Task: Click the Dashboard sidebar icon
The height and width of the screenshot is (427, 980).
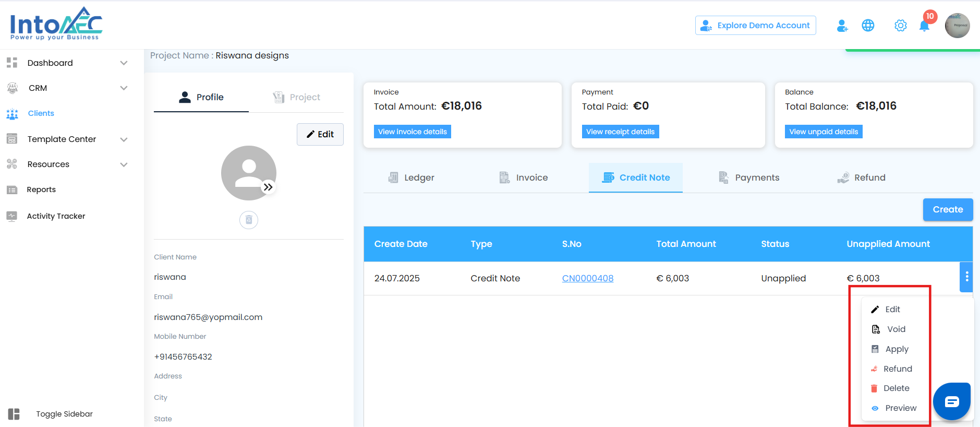Action: 12,63
